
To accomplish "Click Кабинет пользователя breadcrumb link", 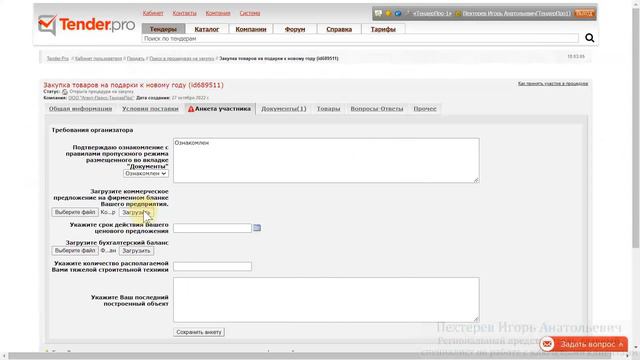I will click(x=98, y=58).
